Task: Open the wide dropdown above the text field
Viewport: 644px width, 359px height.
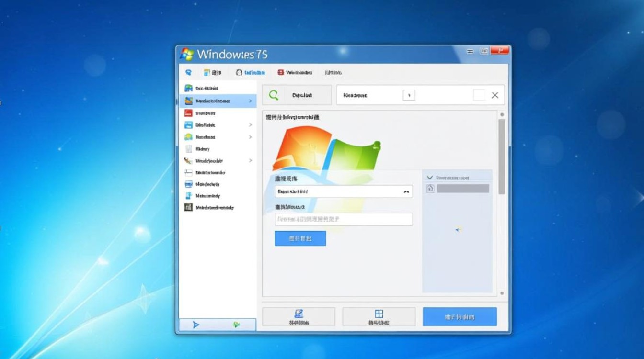Action: tap(344, 191)
